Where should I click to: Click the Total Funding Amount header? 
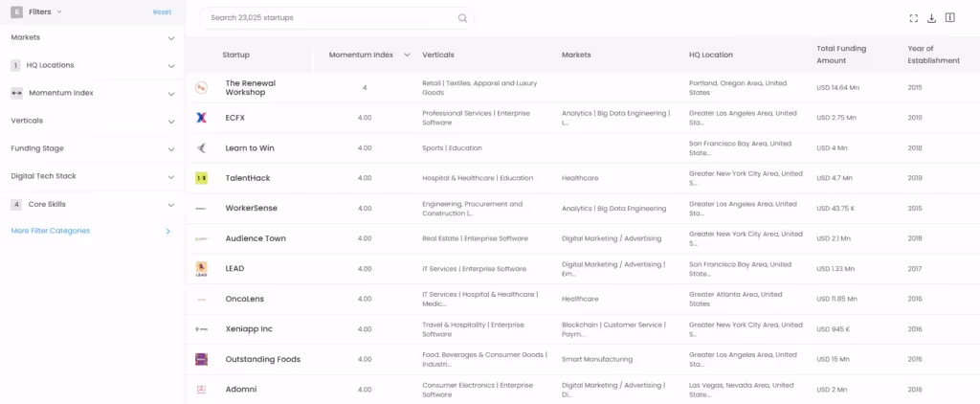(x=839, y=55)
